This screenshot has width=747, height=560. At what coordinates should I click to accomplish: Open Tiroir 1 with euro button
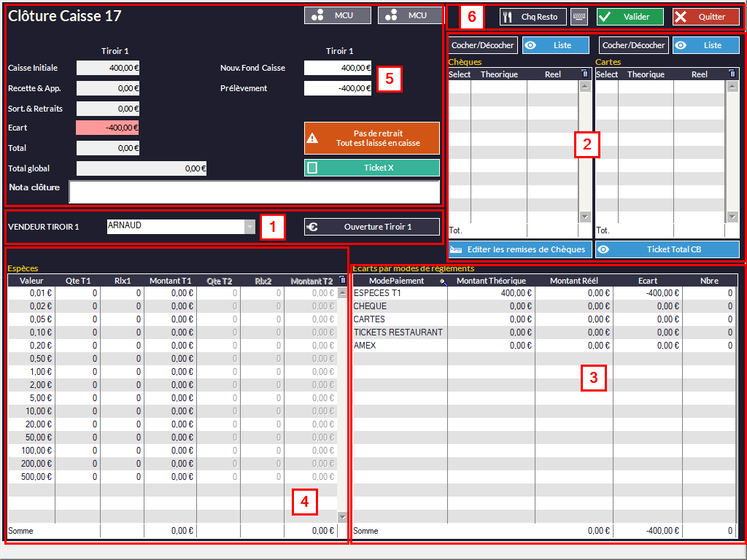[x=371, y=227]
